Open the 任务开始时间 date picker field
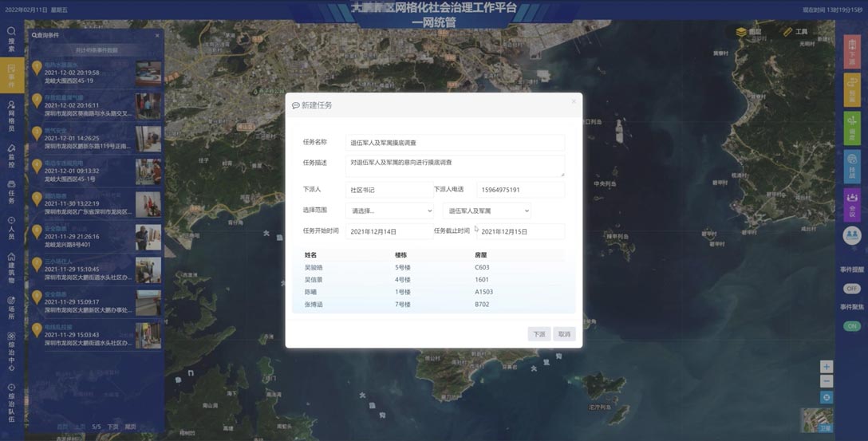Image resolution: width=868 pixels, height=441 pixels. [x=389, y=231]
